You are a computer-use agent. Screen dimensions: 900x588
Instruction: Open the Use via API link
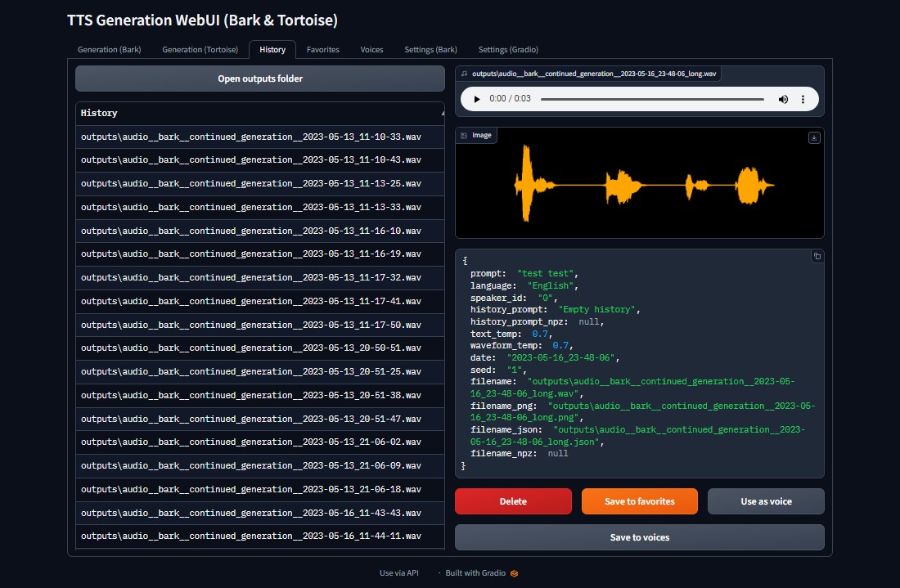pos(399,573)
